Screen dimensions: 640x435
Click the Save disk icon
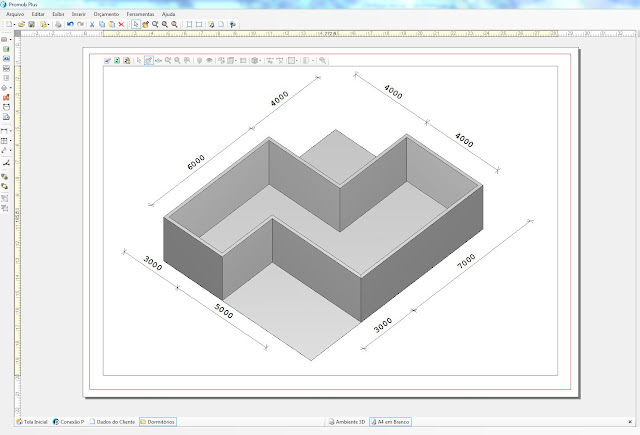[31, 24]
